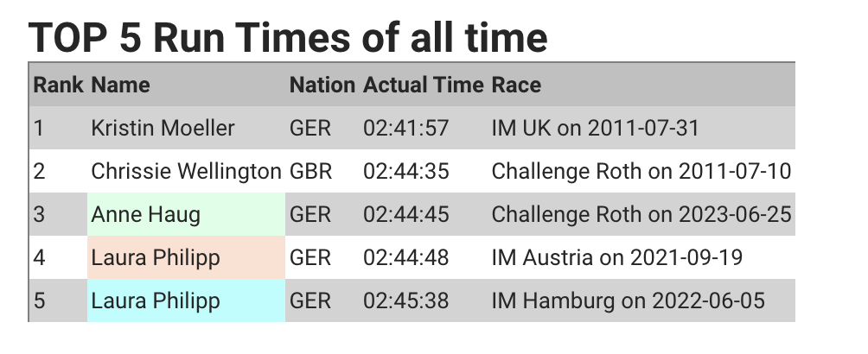This screenshot has width=868, height=354.
Task: Click the TOP 5 Run Times heading
Action: tap(288, 37)
